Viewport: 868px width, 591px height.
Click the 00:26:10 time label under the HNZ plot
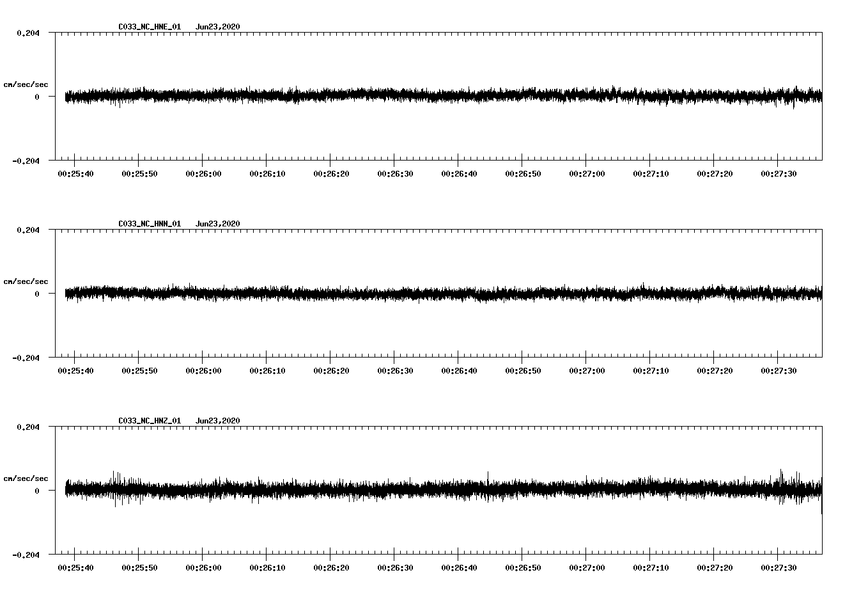(x=267, y=568)
